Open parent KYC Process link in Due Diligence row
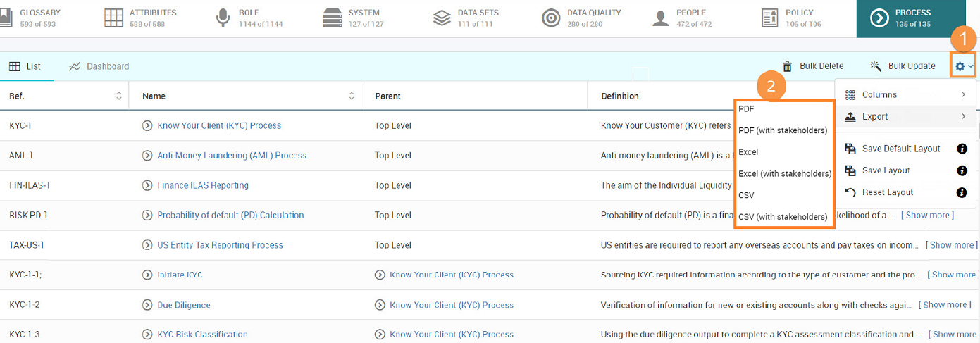The height and width of the screenshot is (343, 980). tap(452, 305)
